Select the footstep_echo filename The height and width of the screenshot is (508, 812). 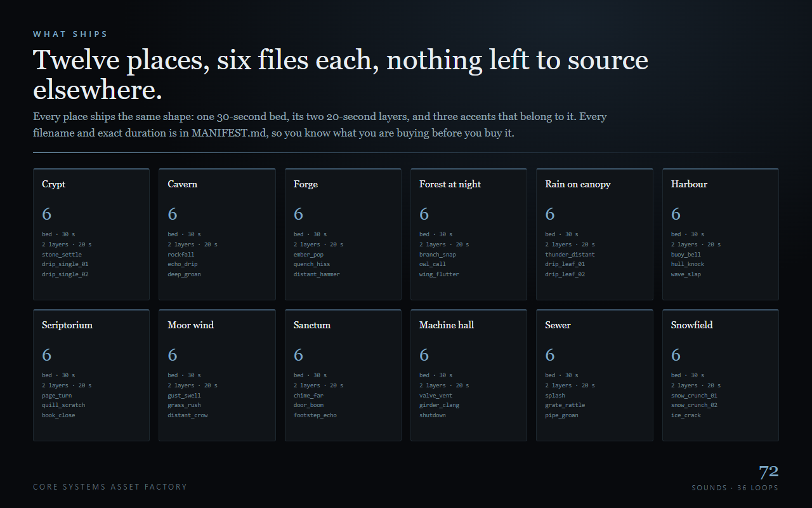(315, 415)
